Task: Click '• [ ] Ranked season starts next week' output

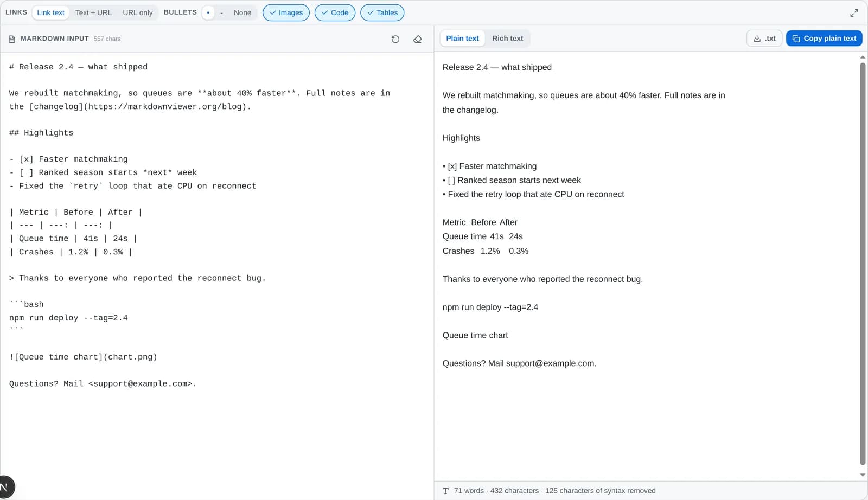Action: pos(512,180)
